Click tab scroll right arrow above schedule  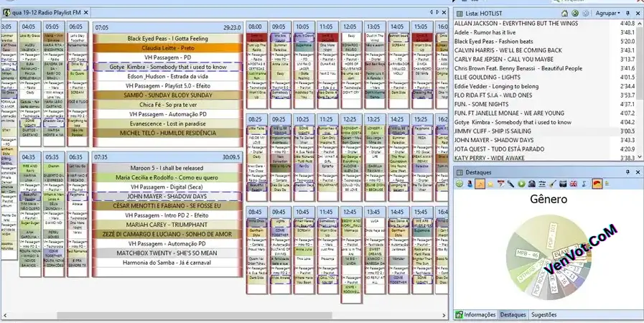(437, 13)
